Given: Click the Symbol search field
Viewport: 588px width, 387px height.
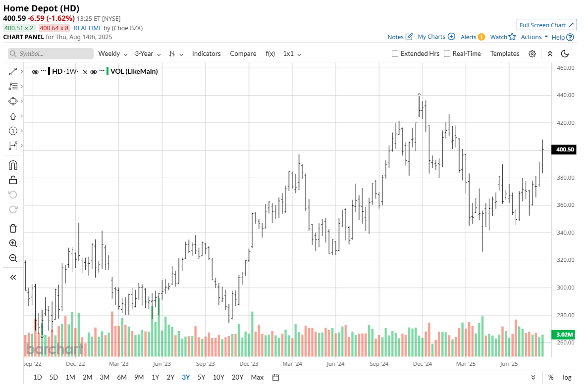Looking at the screenshot, I should click(51, 53).
